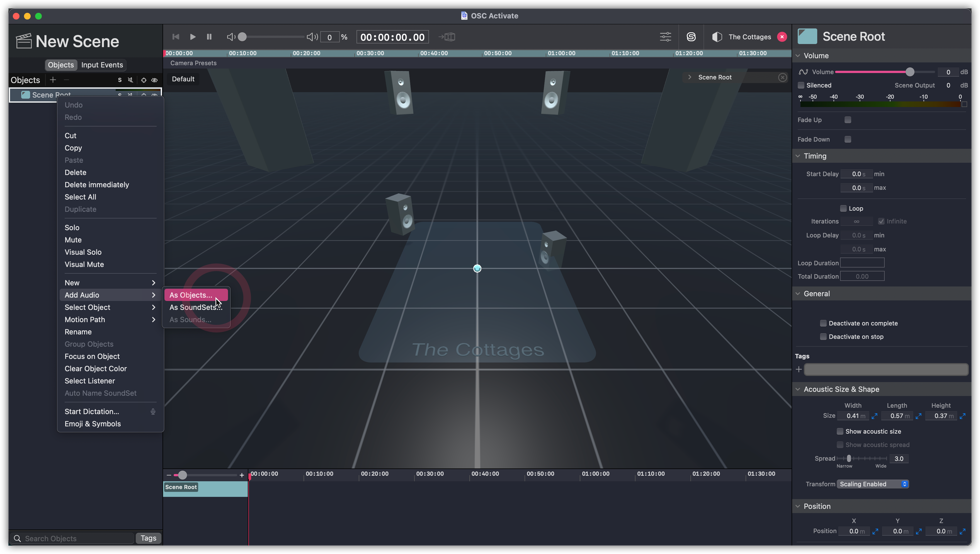Enable the Loop checkbox
The height and width of the screenshot is (554, 980).
843,208
